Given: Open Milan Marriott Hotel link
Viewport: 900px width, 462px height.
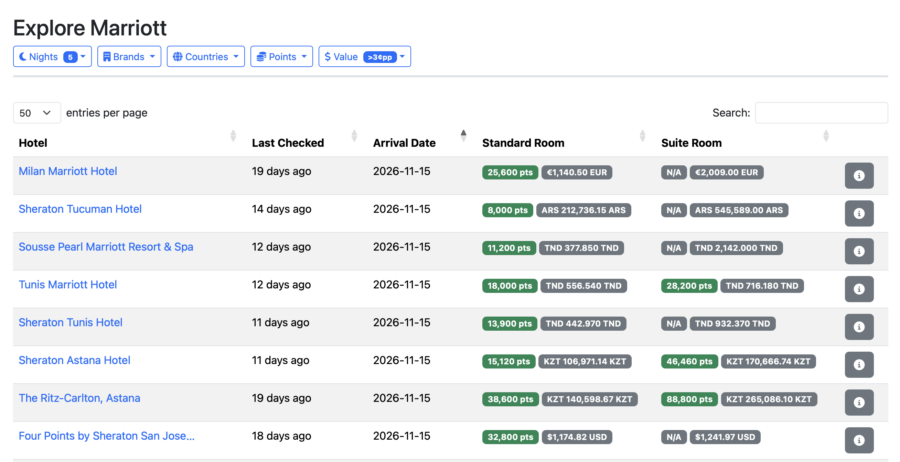Looking at the screenshot, I should pyautogui.click(x=68, y=171).
